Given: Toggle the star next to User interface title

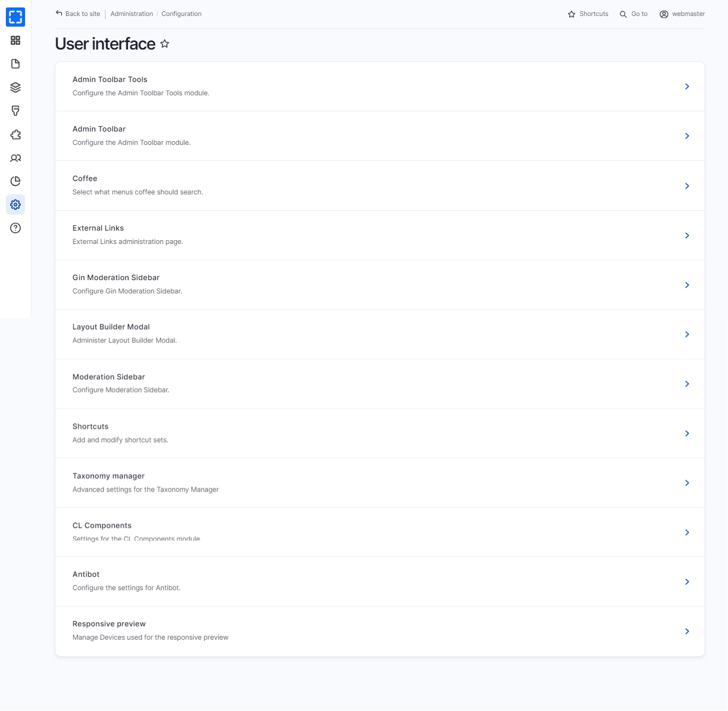Looking at the screenshot, I should (x=165, y=44).
